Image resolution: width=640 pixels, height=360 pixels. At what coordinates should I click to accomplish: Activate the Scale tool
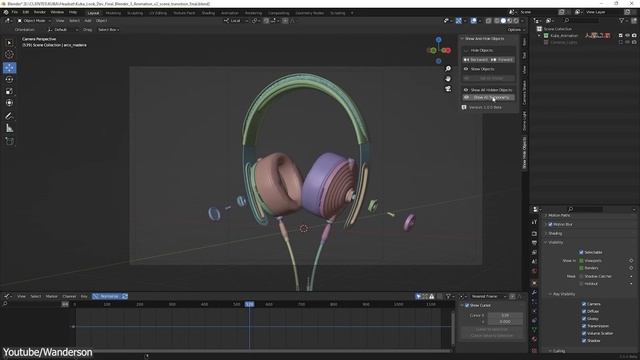[x=9, y=91]
